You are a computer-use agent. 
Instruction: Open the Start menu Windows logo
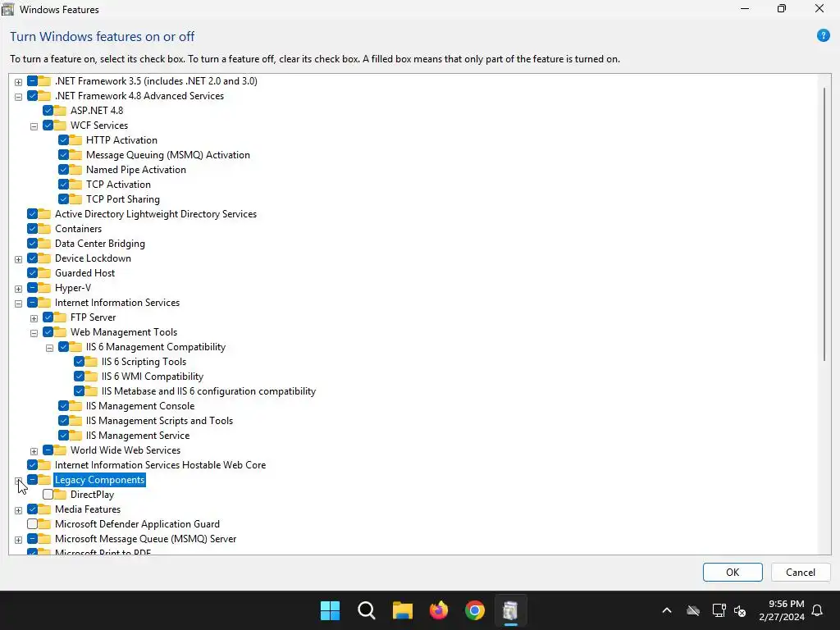coord(330,610)
